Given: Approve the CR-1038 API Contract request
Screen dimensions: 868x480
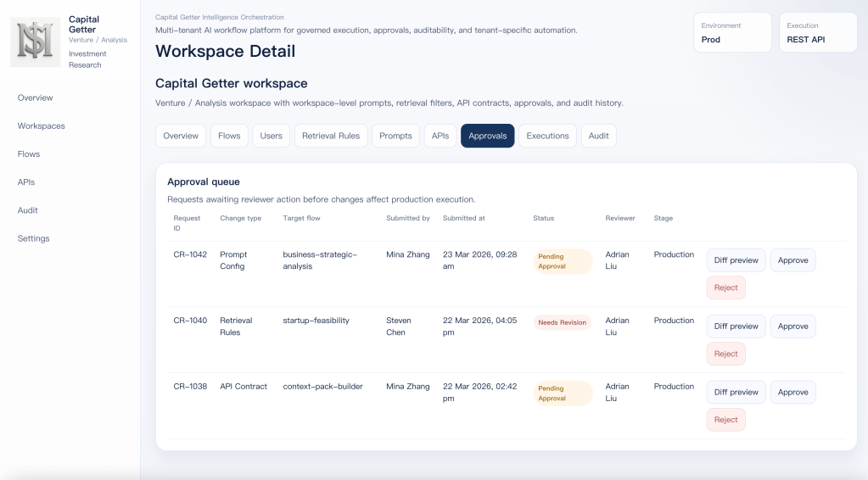Looking at the screenshot, I should point(792,392).
